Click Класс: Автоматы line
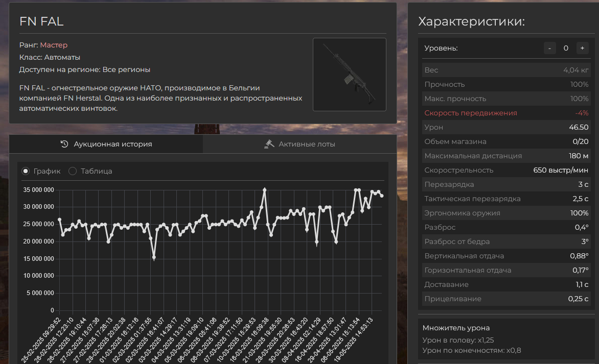Viewport: 599px width, 364px height. tap(50, 57)
